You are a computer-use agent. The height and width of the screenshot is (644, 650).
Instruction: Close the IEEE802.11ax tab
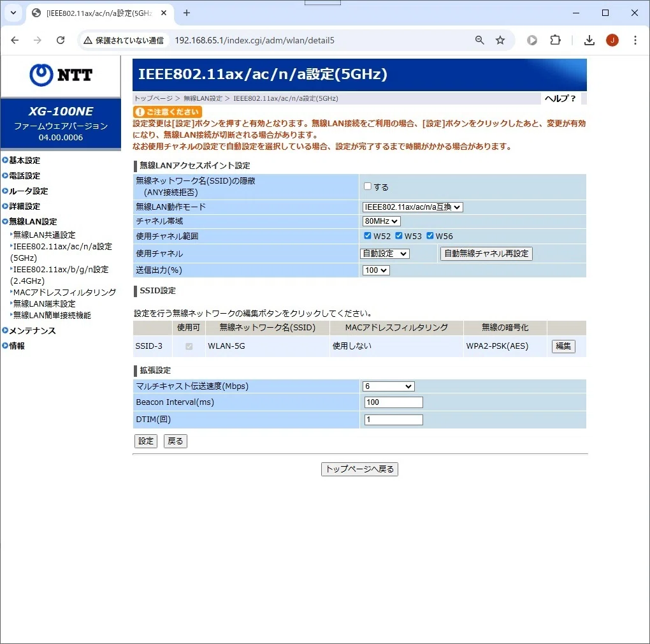pos(164,13)
